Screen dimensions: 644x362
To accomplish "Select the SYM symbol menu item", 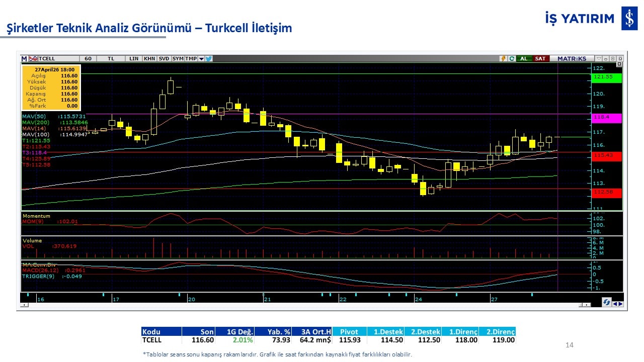I will tap(178, 59).
